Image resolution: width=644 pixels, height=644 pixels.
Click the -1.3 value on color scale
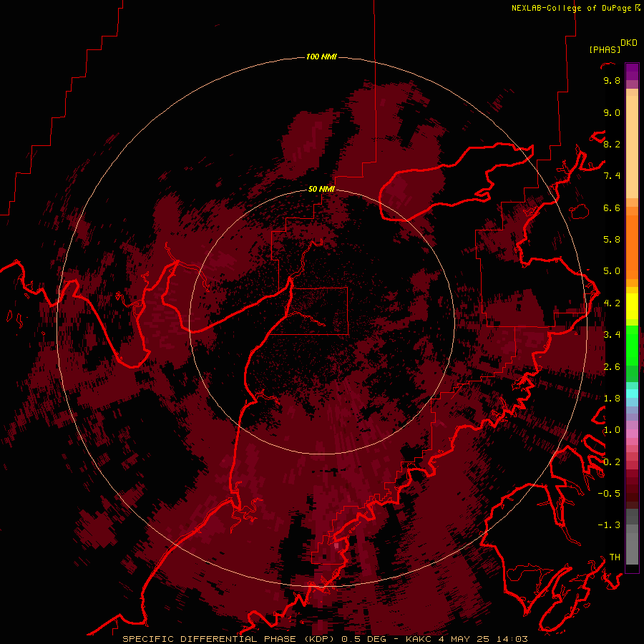pyautogui.click(x=609, y=525)
